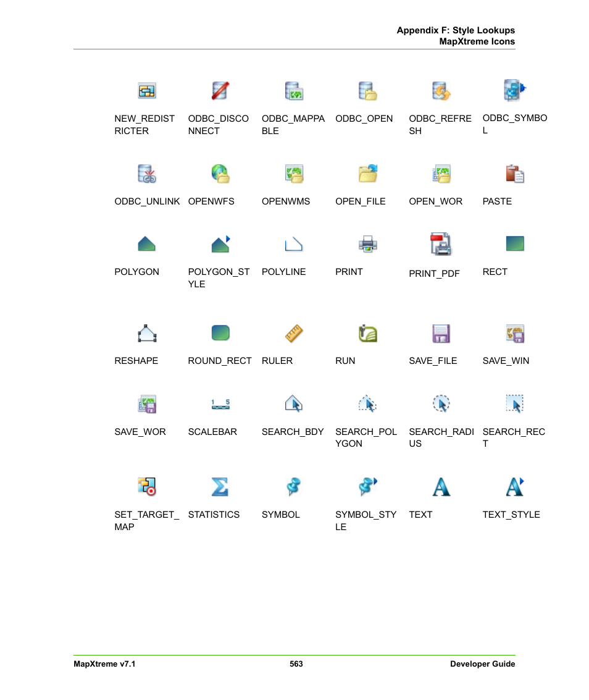Click the 'TEXT_STYLE' label text
This screenshot has width=589, height=700.
pyautogui.click(x=511, y=515)
